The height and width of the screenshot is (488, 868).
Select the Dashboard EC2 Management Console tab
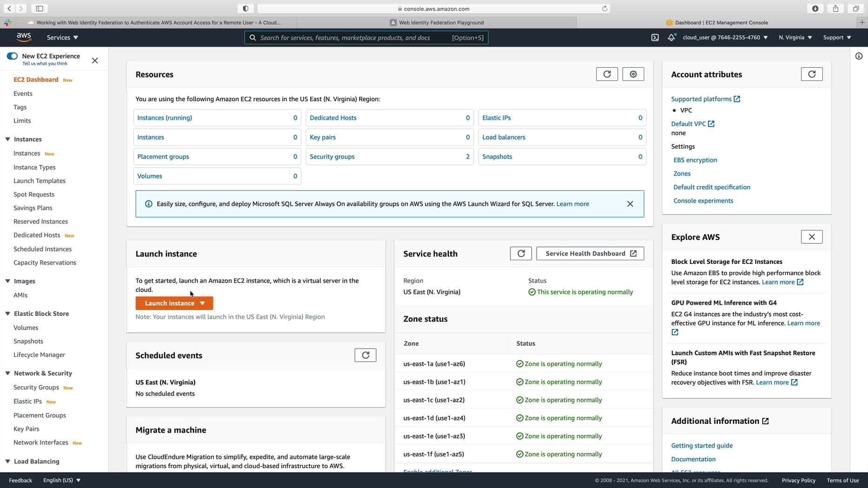pos(717,22)
